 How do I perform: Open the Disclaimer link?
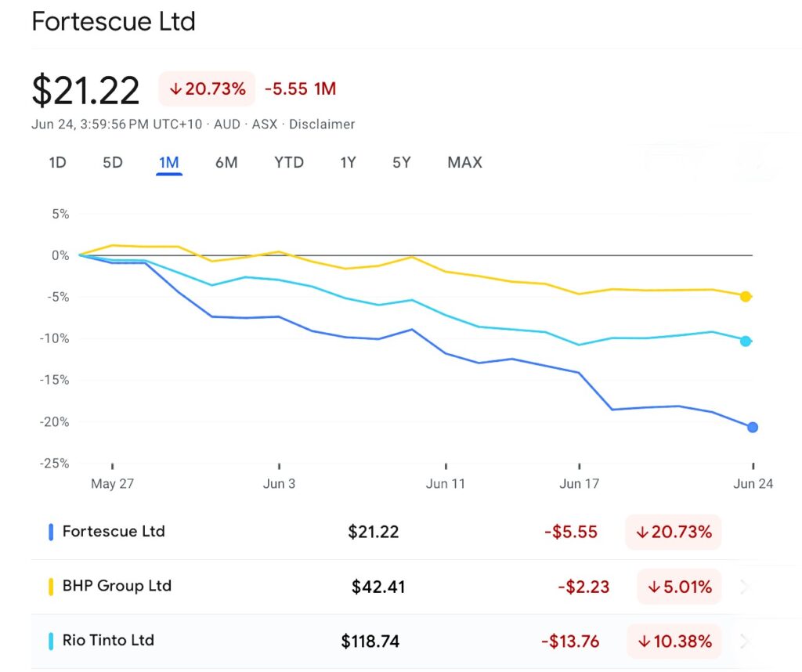point(322,125)
